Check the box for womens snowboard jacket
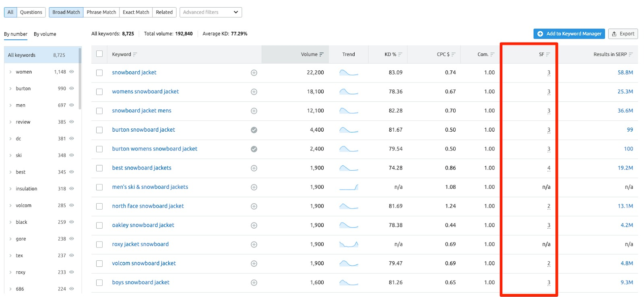Image resolution: width=644 pixels, height=297 pixels. pos(99,92)
